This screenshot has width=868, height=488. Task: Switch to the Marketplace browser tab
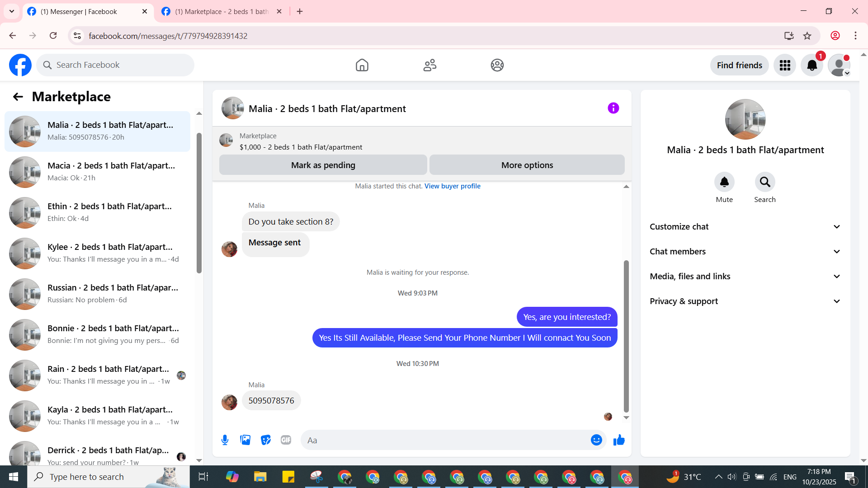[x=222, y=12]
